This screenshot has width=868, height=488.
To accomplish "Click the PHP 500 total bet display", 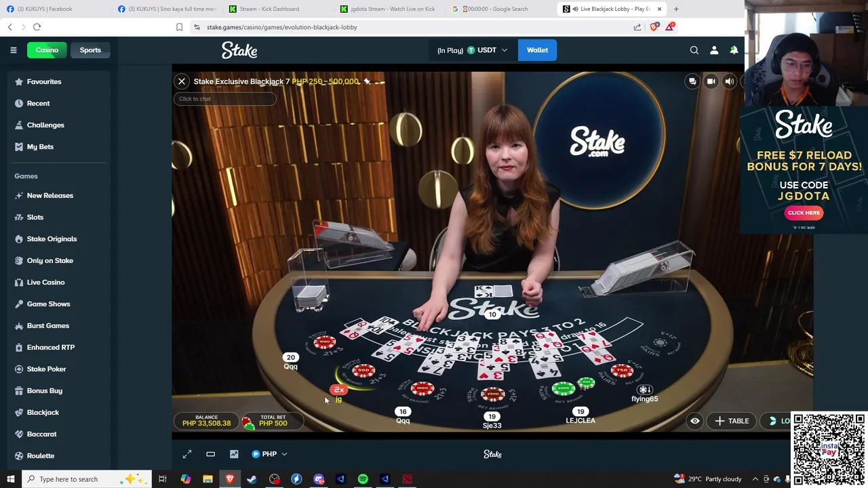I will [273, 421].
